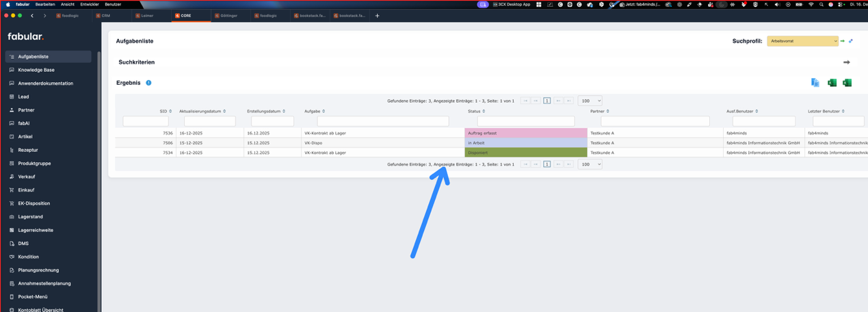
Task: Navigate back with the browser back arrow
Action: tap(32, 16)
